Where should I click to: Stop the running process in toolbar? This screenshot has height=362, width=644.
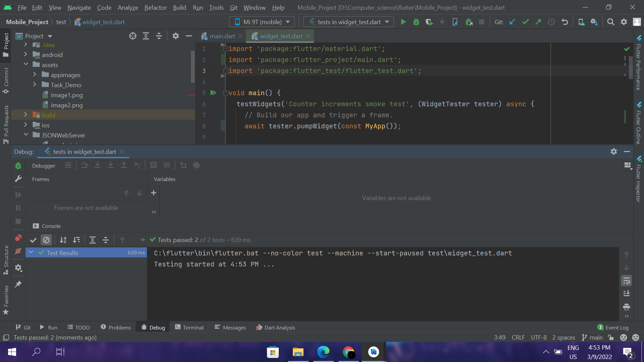[482, 22]
